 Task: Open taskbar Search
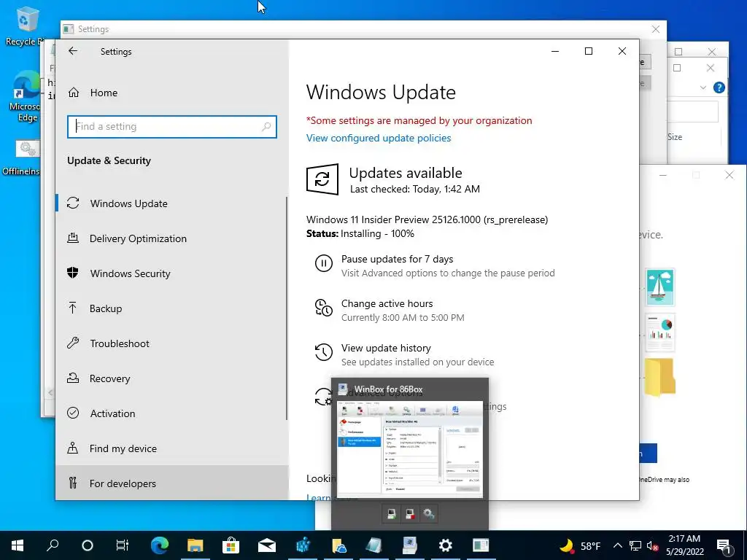click(x=53, y=545)
